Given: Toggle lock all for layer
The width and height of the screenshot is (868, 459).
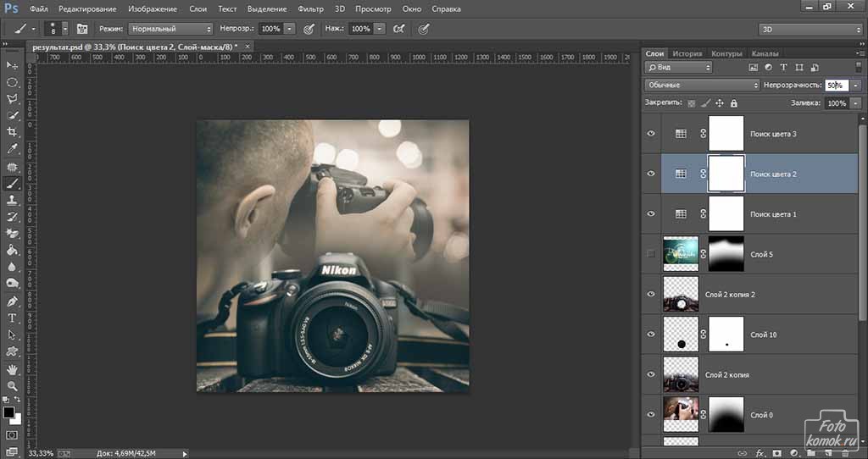Looking at the screenshot, I should 734,102.
